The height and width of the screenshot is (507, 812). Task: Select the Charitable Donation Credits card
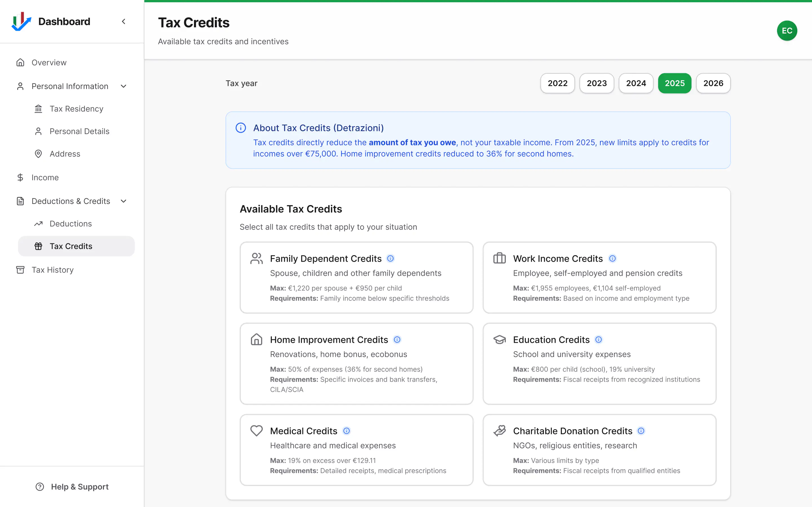599,450
